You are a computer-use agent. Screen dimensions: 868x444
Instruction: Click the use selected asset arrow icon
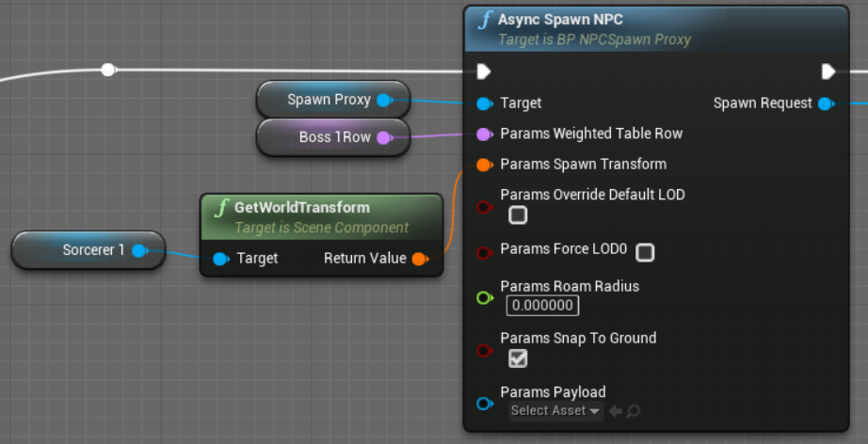click(x=616, y=411)
